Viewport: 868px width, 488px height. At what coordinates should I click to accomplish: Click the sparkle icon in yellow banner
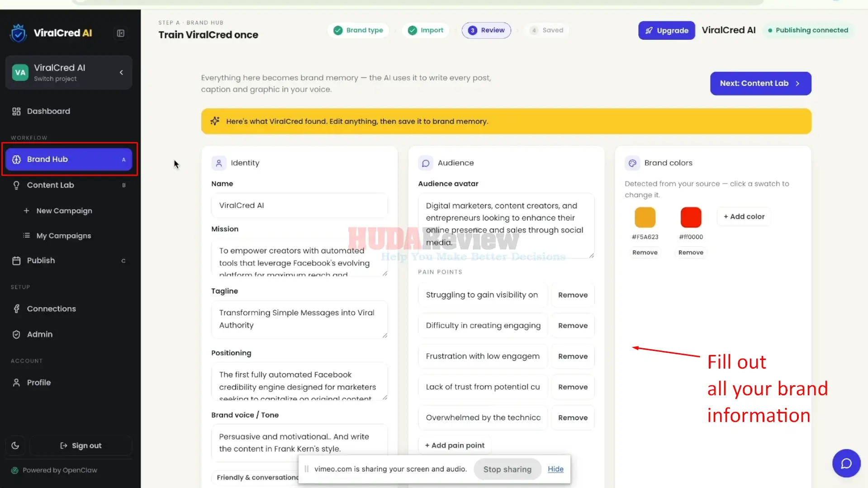[x=215, y=121]
